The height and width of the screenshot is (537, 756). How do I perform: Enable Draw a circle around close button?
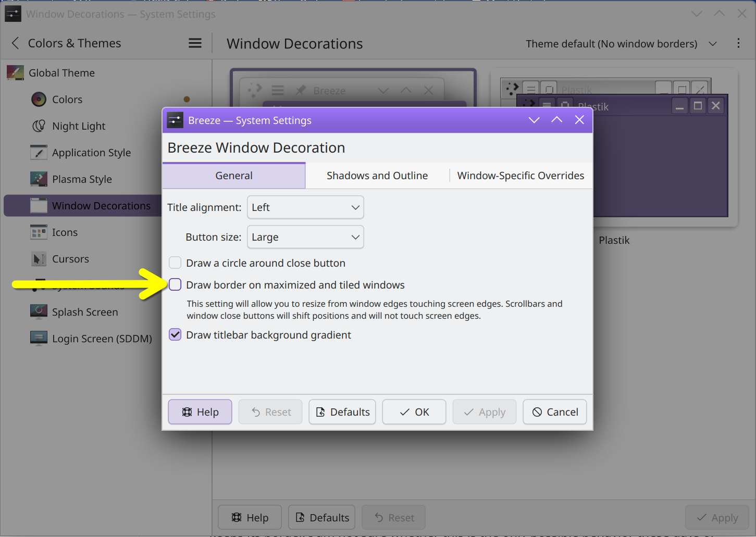[x=175, y=263]
